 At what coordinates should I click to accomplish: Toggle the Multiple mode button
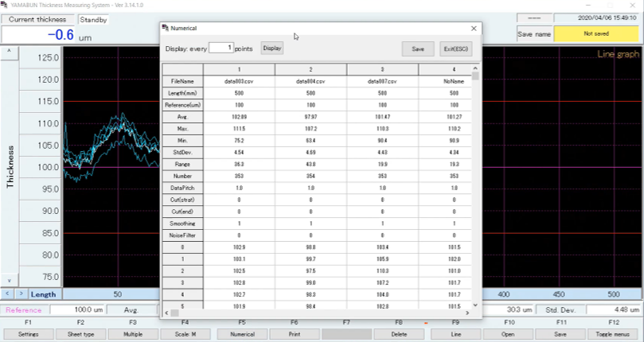point(133,335)
